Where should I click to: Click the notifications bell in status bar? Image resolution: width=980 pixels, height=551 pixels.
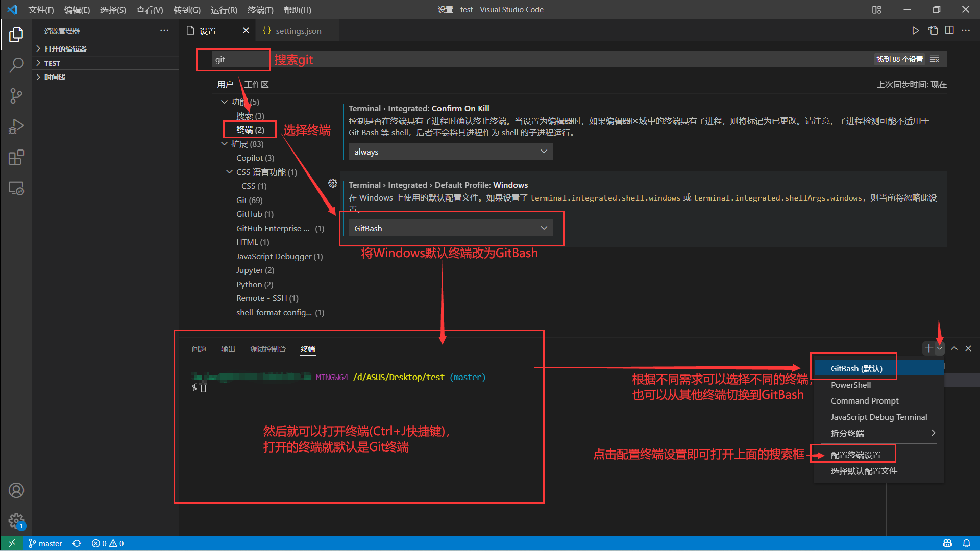point(966,543)
